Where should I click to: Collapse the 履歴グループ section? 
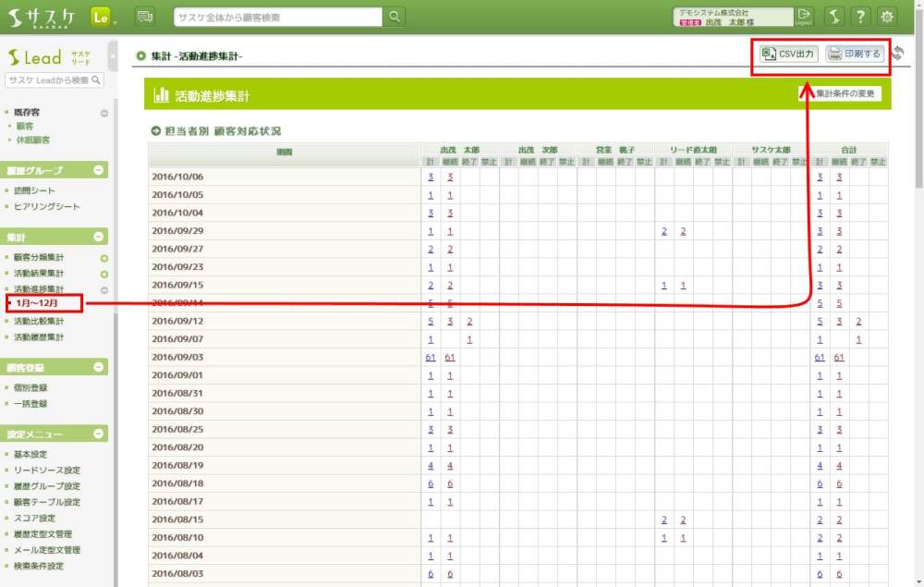click(99, 170)
